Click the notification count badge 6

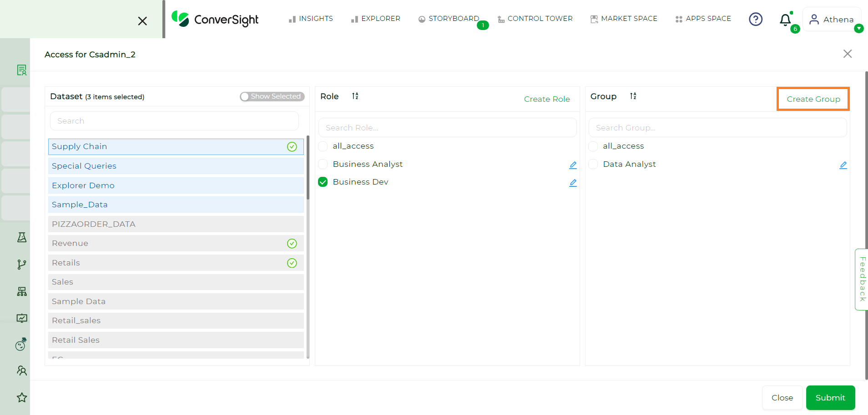pyautogui.click(x=795, y=29)
